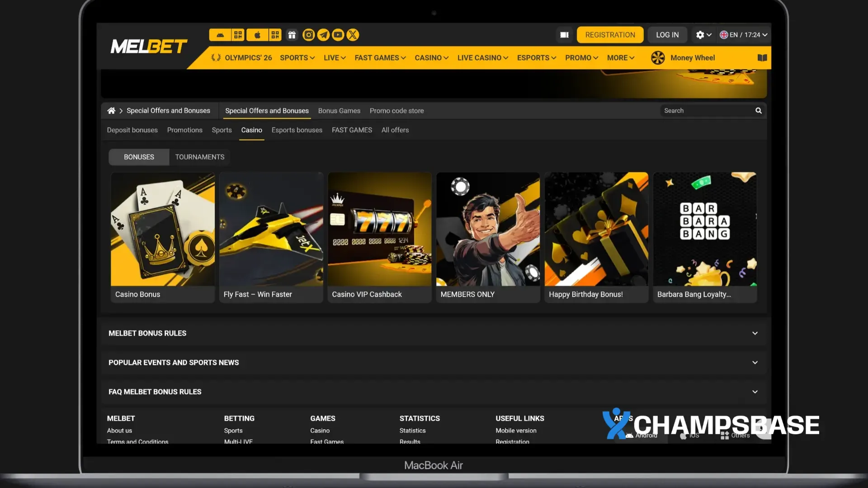Open the settings gear dropdown
The width and height of the screenshot is (868, 488).
(x=703, y=35)
